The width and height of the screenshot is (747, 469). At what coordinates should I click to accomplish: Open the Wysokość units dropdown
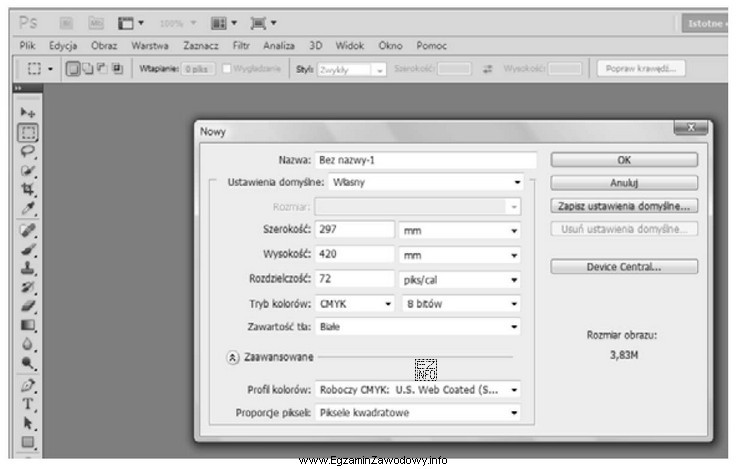[x=459, y=255]
